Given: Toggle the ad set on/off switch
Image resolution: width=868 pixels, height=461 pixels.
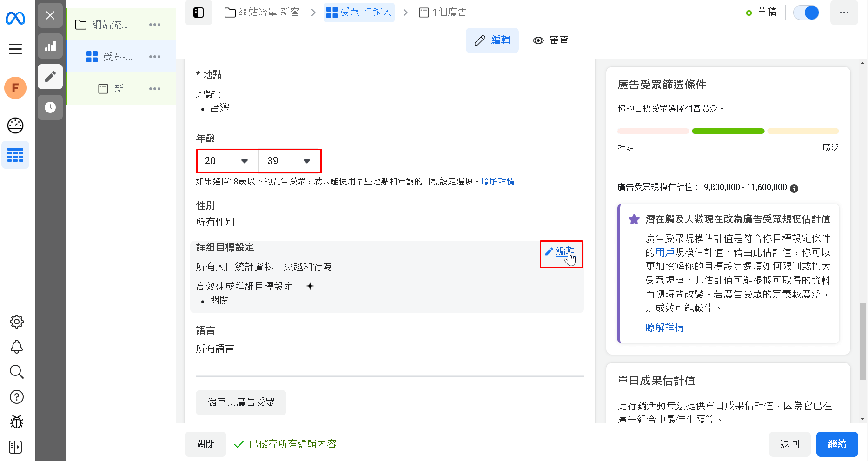Looking at the screenshot, I should point(806,13).
